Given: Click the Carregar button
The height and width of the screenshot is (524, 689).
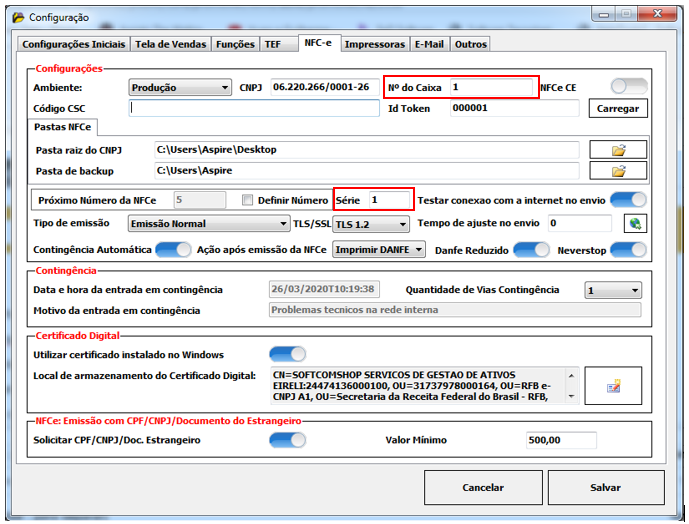Looking at the screenshot, I should tap(617, 108).
